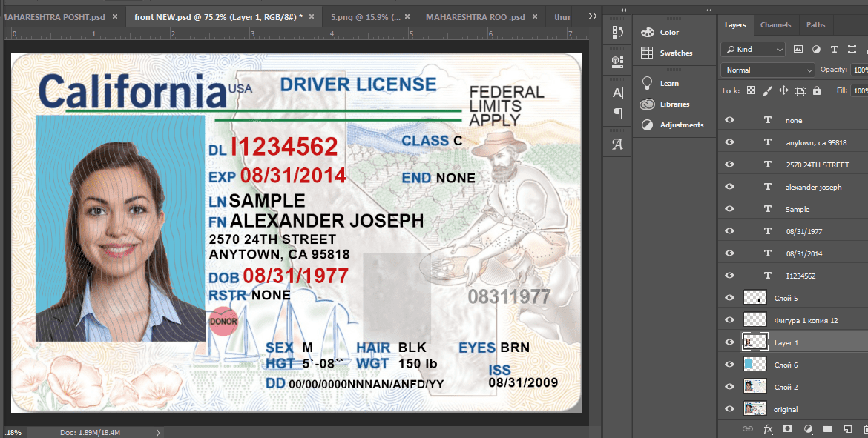
Task: Open the Adjustments panel
Action: click(671, 125)
